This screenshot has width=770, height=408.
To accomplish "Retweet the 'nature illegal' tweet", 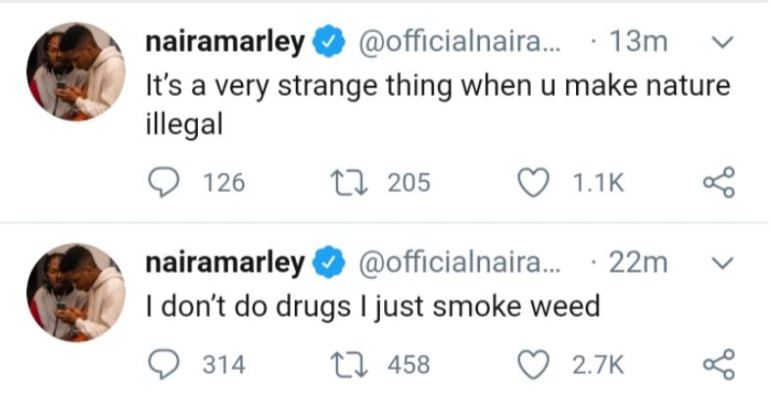I will (x=349, y=183).
